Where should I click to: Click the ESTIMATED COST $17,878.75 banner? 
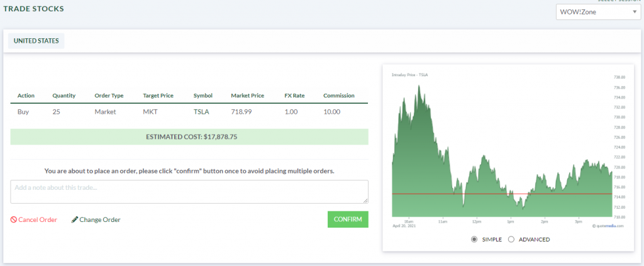[x=189, y=136]
